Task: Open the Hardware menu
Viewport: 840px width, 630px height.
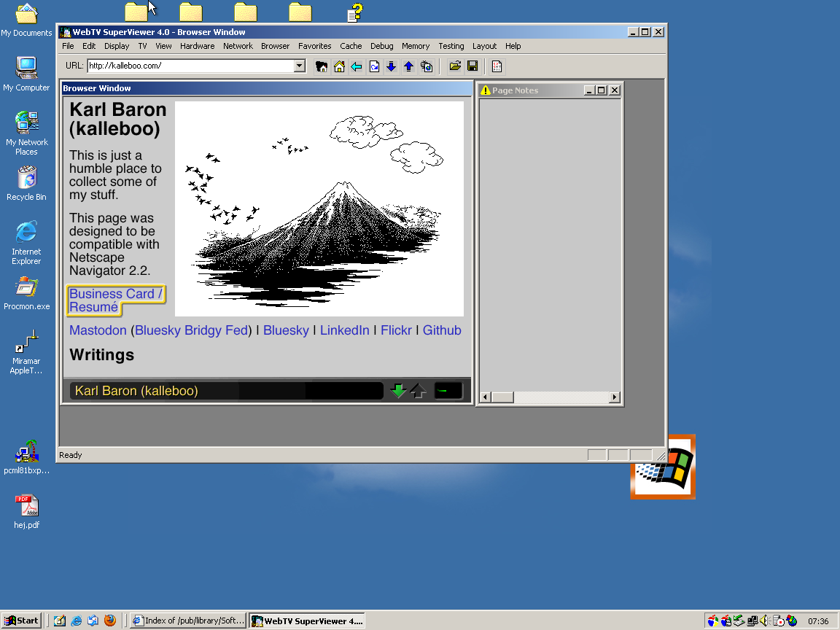Action: [197, 46]
